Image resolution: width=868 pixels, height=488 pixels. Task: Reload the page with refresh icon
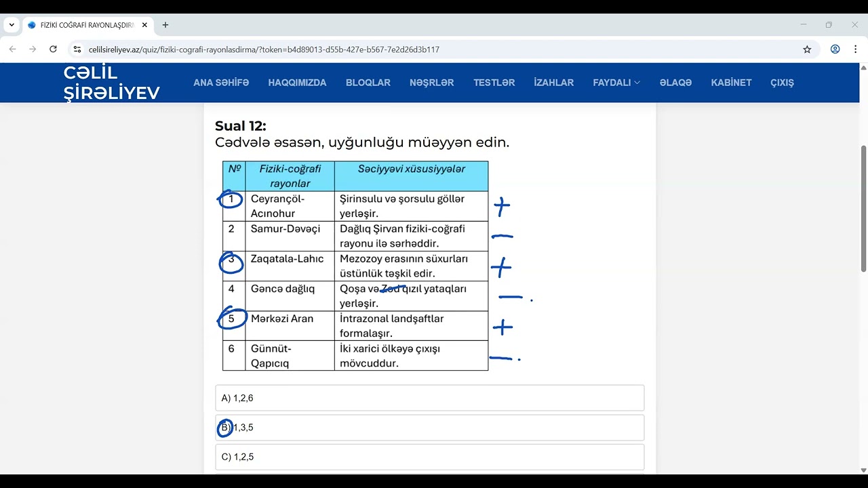(53, 49)
